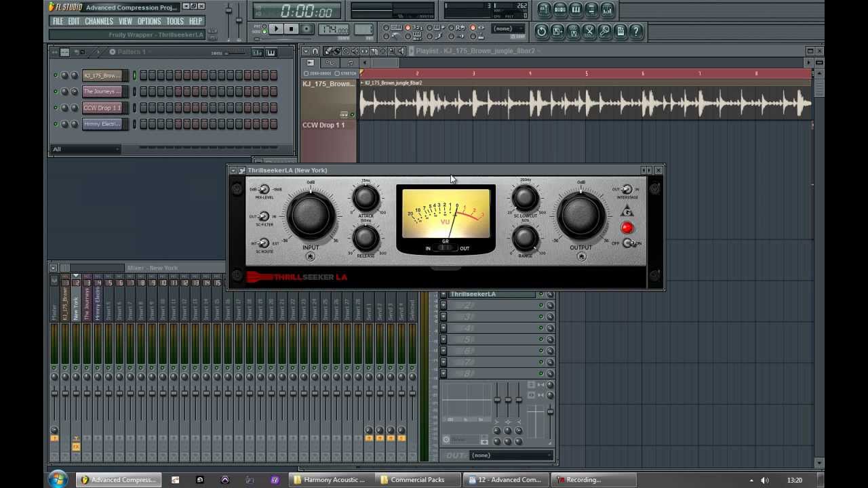Viewport: 868px width, 488px height.
Task: Show the mixer via top shortcut icon
Action: point(607,9)
